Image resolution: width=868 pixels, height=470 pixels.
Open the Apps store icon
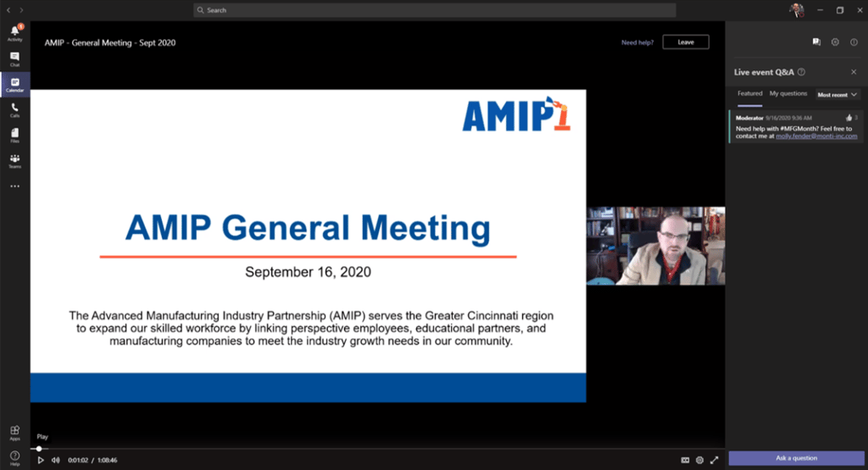click(15, 433)
